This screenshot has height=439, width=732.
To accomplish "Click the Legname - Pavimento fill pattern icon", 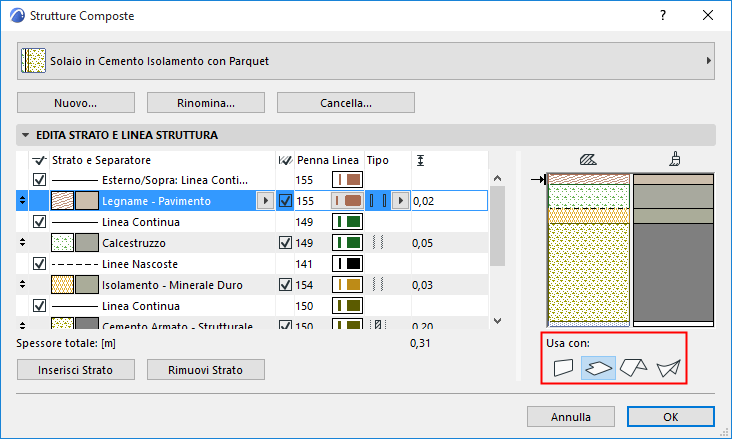I will pyautogui.click(x=62, y=201).
